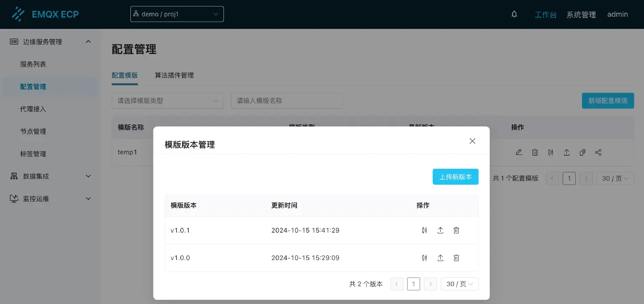644x304 pixels.
Task: Open the demo / proj1 project selector
Action: pyautogui.click(x=177, y=14)
